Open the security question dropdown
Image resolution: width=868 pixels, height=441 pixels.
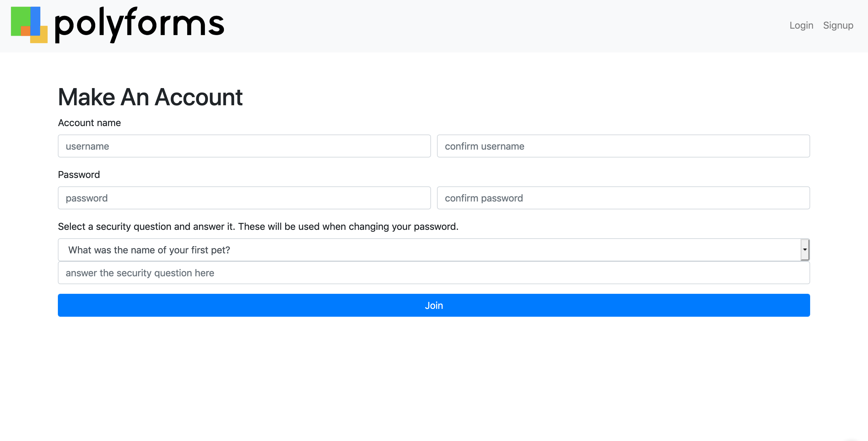(434, 250)
